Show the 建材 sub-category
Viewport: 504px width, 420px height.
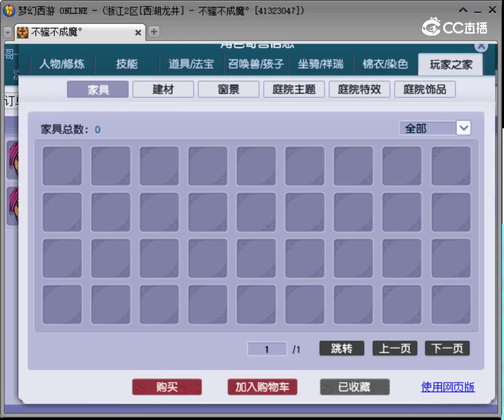163,89
